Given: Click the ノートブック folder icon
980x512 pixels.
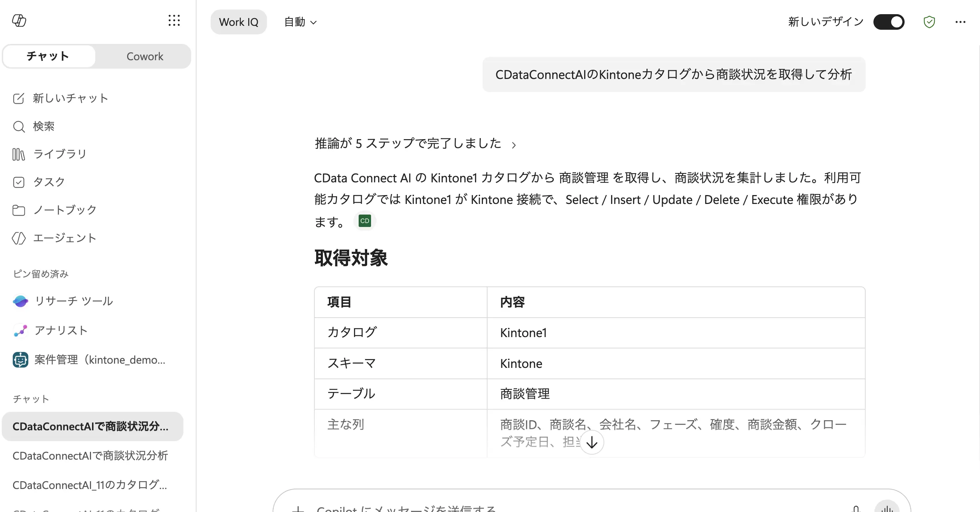Looking at the screenshot, I should click(x=19, y=210).
